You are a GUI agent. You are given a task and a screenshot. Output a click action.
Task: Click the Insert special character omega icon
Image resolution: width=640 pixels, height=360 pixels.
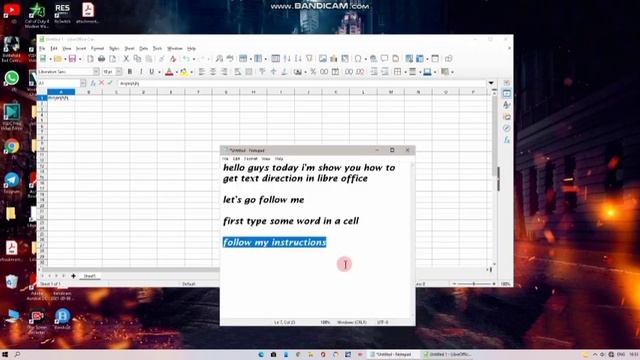click(358, 59)
